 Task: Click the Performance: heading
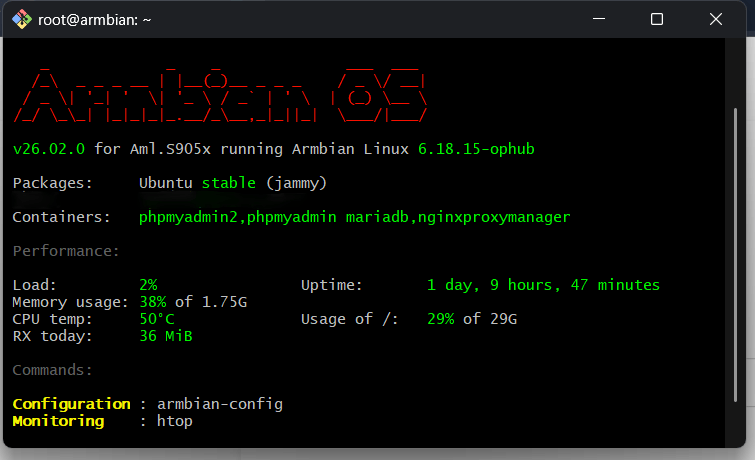(66, 251)
